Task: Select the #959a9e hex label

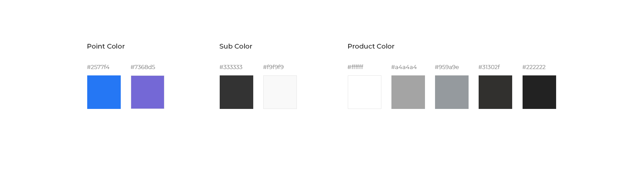Action: [447, 67]
